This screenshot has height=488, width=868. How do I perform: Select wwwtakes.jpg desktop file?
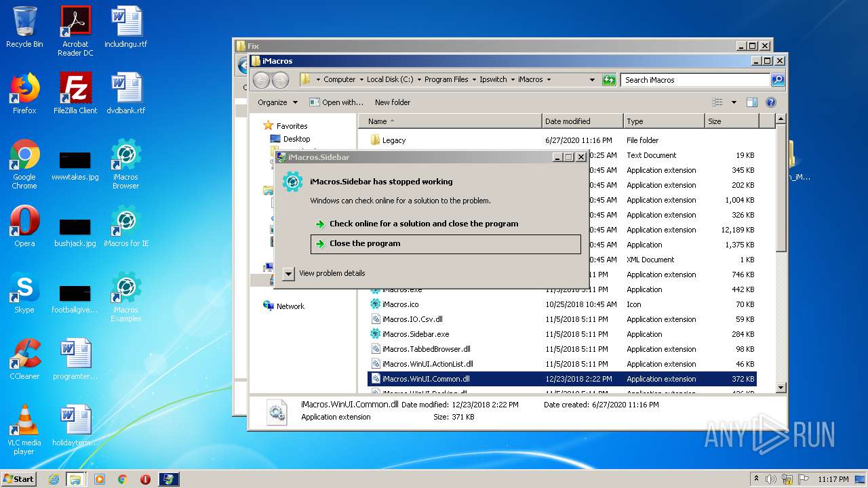pos(75,165)
